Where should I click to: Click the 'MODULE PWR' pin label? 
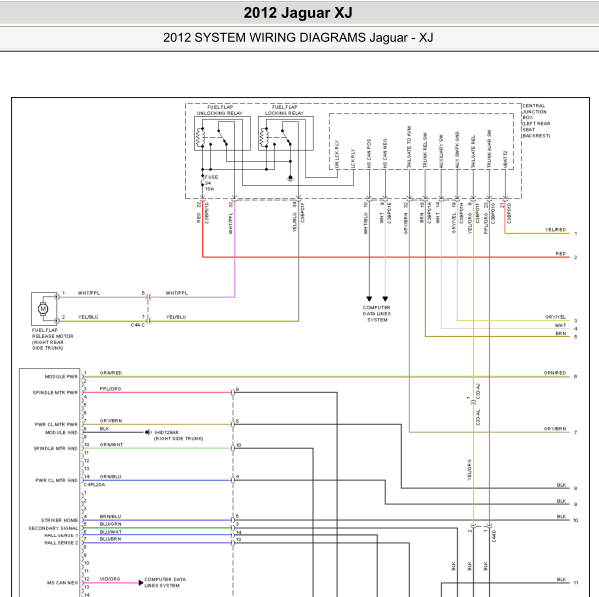[61, 377]
